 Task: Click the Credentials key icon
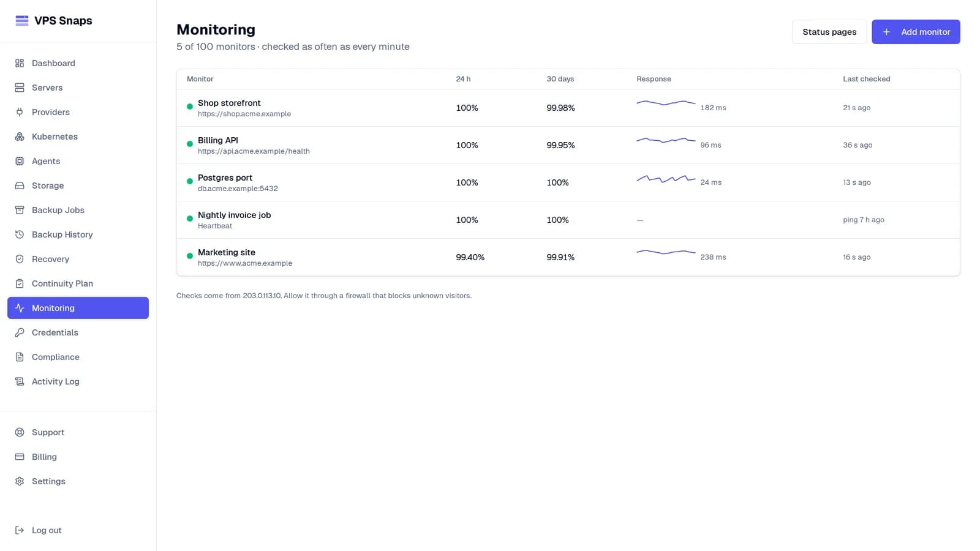(x=20, y=332)
